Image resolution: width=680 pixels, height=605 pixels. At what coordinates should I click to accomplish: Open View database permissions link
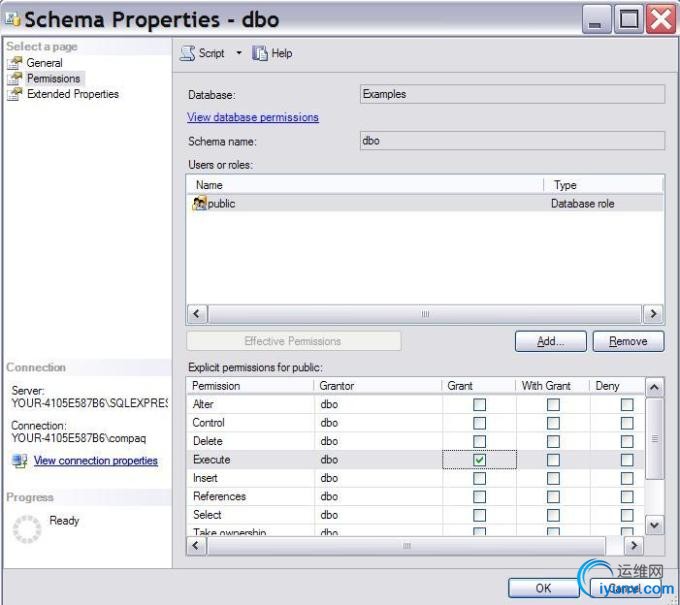tap(253, 117)
